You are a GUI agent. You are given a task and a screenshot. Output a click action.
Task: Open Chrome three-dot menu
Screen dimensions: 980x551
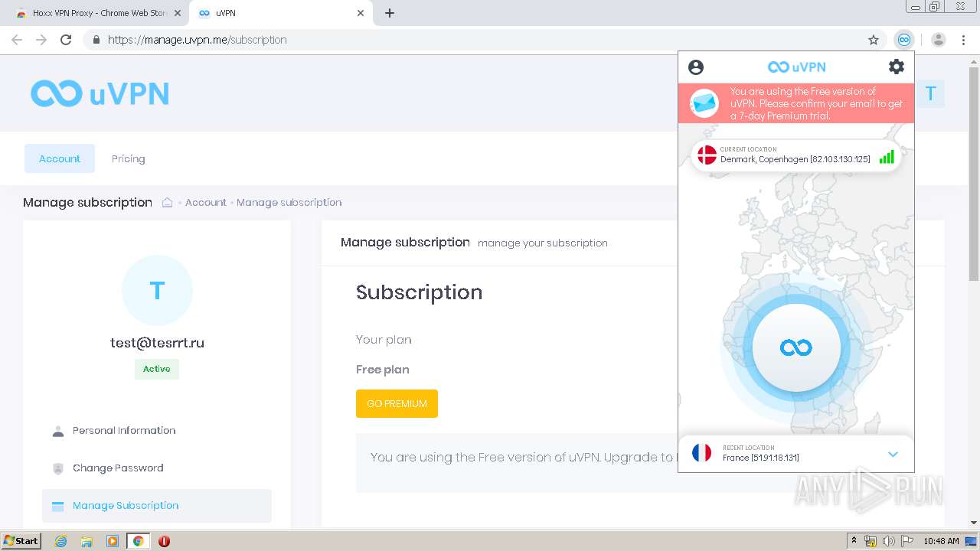(x=963, y=40)
